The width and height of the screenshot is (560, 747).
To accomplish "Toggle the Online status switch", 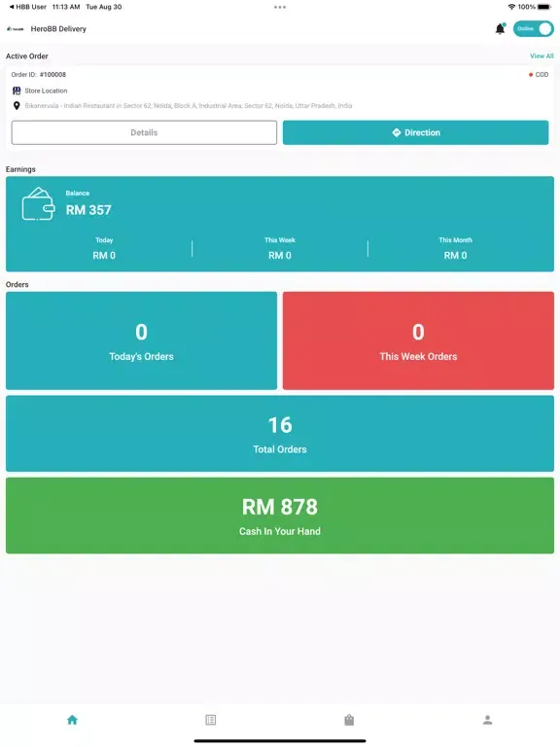I will pyautogui.click(x=534, y=28).
